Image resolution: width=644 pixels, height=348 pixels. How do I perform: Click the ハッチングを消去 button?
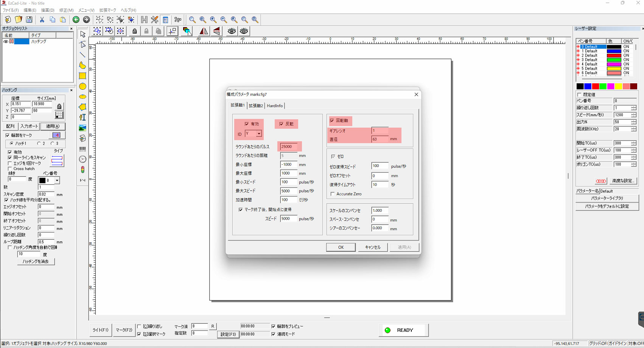coord(36,262)
